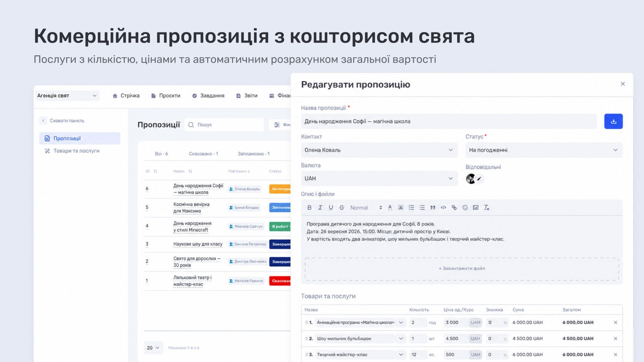Click the blue download proposal button
Image resolution: width=644 pixels, height=362 pixels.
pyautogui.click(x=613, y=121)
